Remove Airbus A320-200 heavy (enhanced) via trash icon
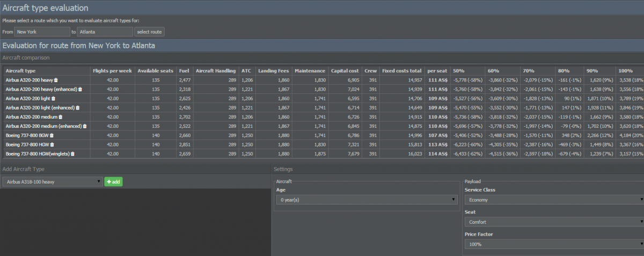 tap(80, 89)
